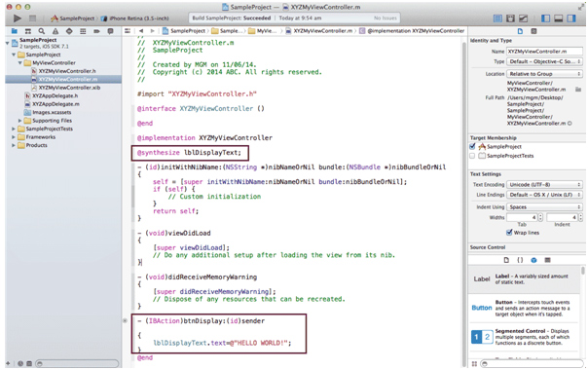The image size is (588, 370).
Task: Switch to Version editor
Action: (523, 18)
